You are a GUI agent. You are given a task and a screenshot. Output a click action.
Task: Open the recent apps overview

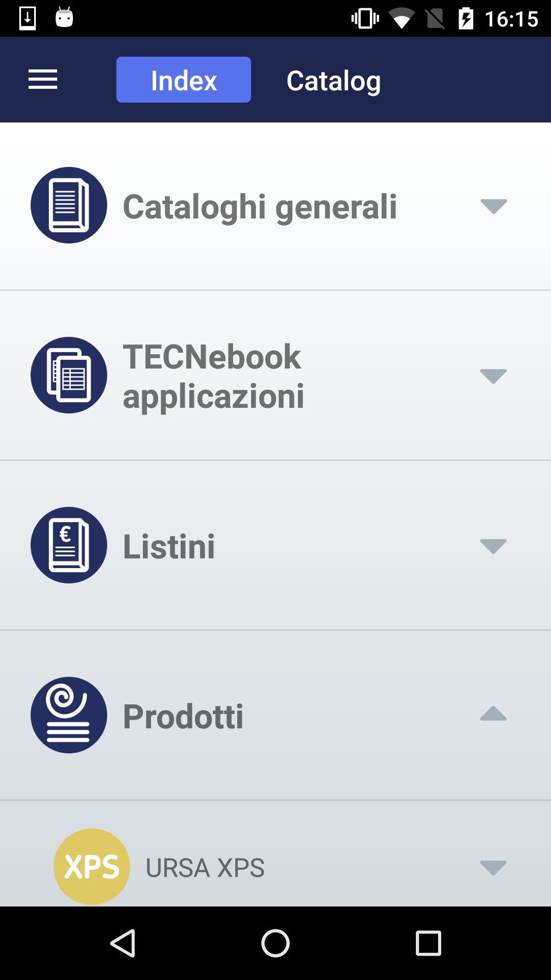pos(429,943)
